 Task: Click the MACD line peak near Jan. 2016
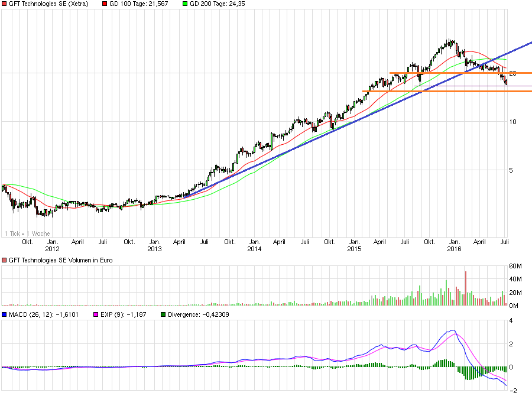453,330
